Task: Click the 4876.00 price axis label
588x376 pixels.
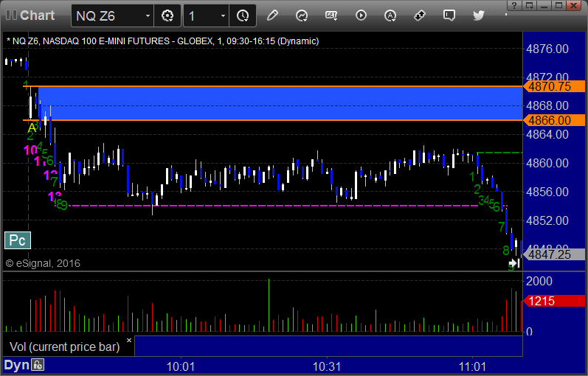Action: (x=547, y=49)
